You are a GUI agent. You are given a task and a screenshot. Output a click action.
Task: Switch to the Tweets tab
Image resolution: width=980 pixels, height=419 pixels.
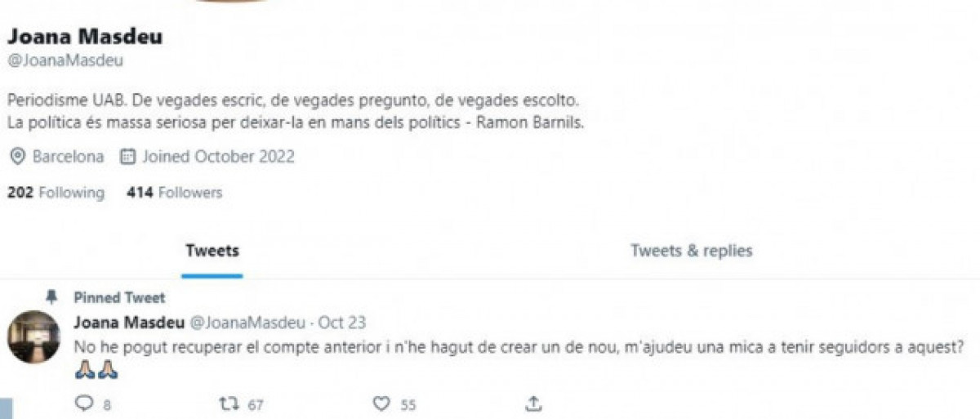coord(212,250)
